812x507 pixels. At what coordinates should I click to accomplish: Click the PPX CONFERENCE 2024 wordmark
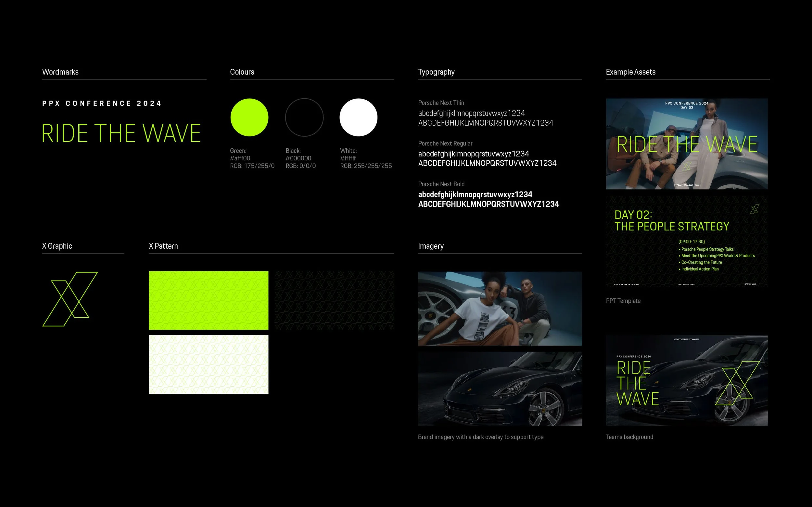click(x=102, y=103)
